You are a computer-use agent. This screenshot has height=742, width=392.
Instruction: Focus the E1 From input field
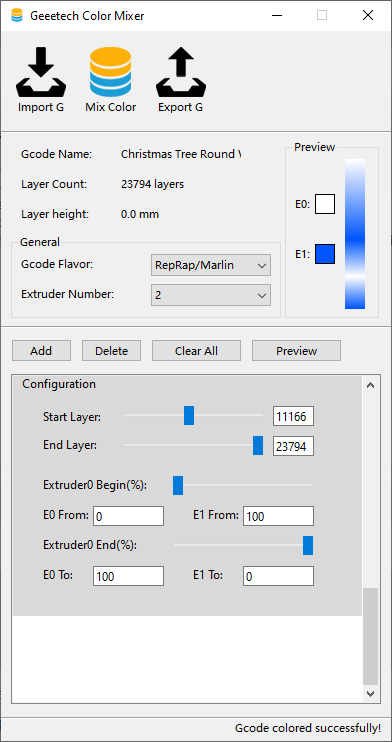tap(278, 516)
